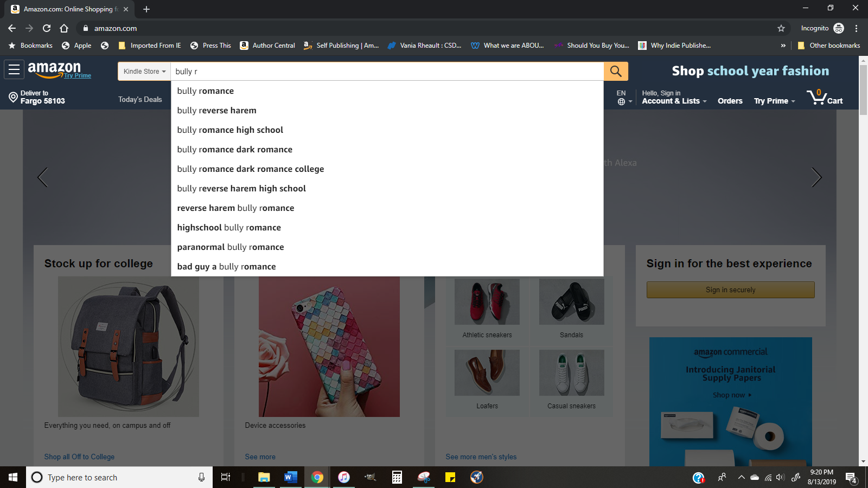Choose the 'paranormal bully romance' suggestion

[x=231, y=247]
